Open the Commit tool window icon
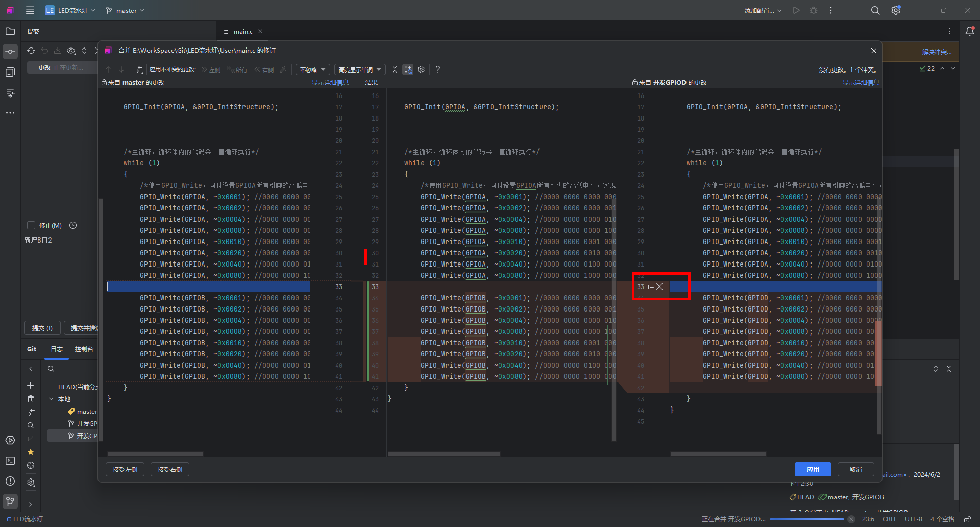Image resolution: width=980 pixels, height=527 pixels. point(10,52)
